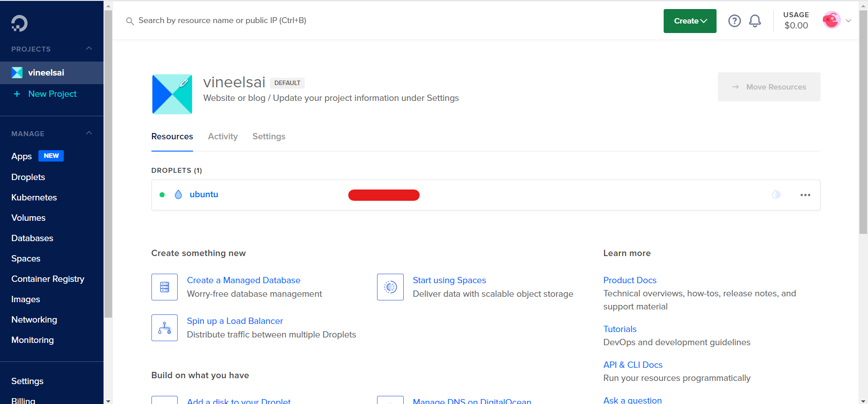Screen dimensions: 868x404
Task: Click the Managed Database icon
Action: [x=165, y=287]
